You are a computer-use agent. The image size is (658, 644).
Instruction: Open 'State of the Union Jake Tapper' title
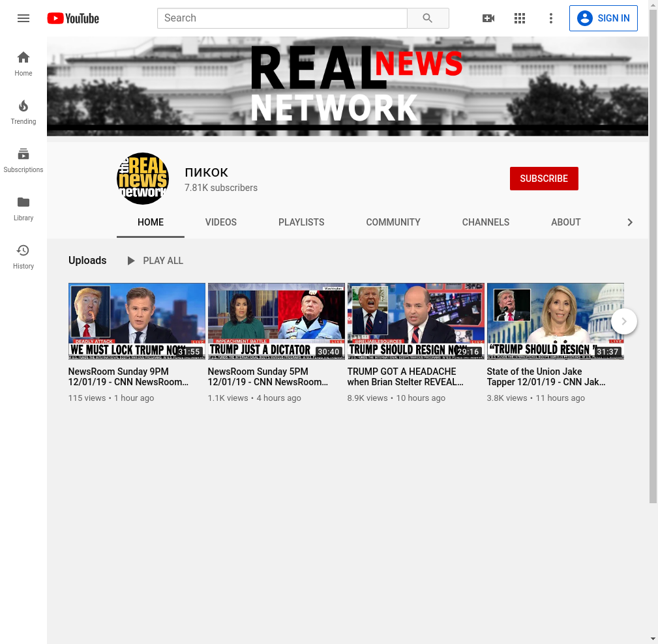tap(546, 377)
